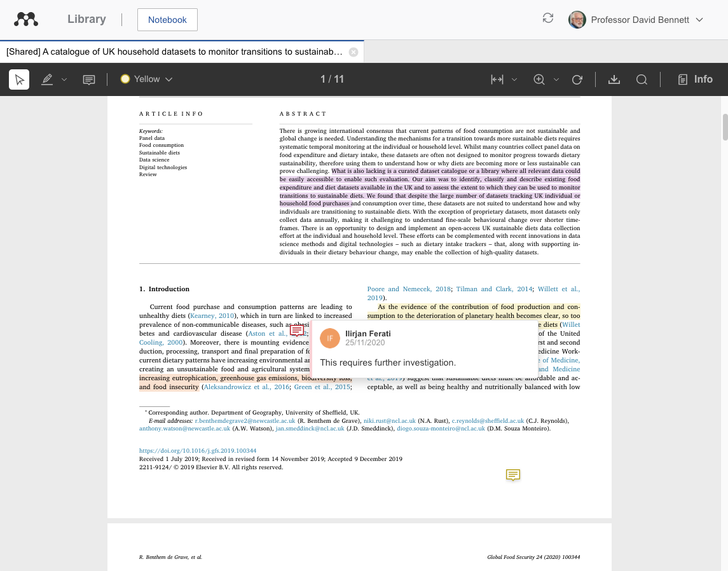Viewport: 728px width, 571px height.
Task: Click the yellow color swatch indicator
Action: (125, 79)
